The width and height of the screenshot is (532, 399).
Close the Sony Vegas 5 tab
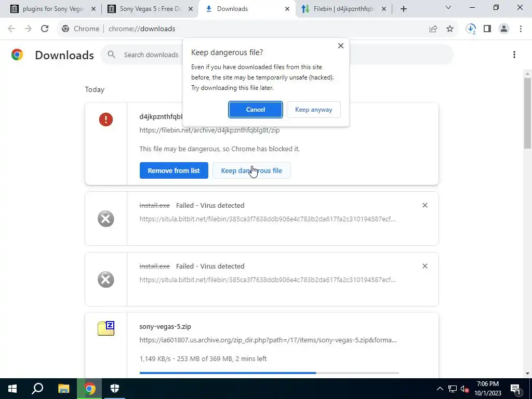(x=191, y=9)
